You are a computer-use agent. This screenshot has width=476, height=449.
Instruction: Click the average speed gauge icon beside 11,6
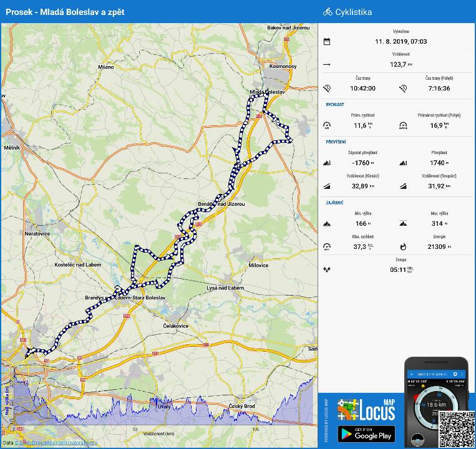point(327,125)
